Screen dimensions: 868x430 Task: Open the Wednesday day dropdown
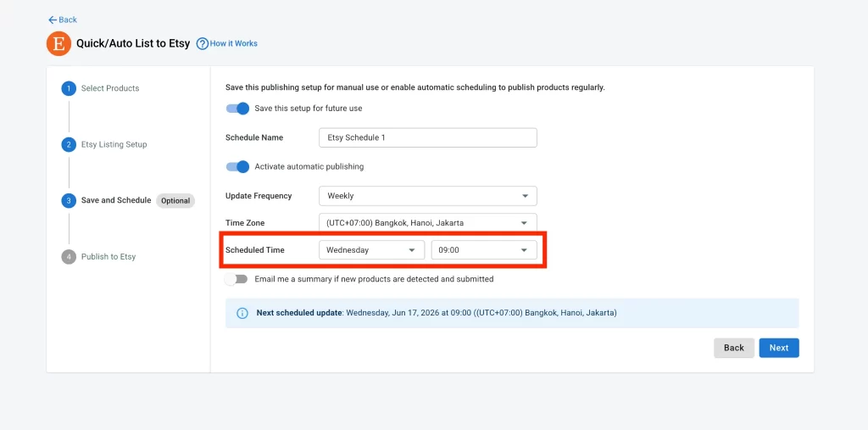point(371,250)
